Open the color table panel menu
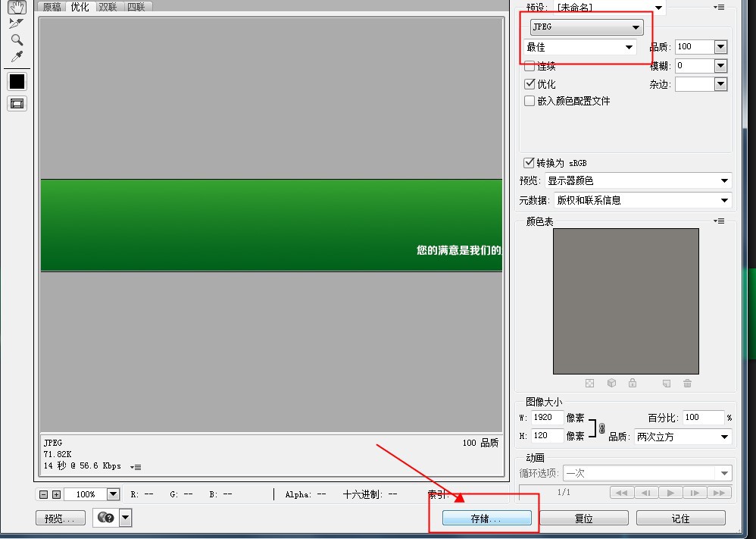The width and height of the screenshot is (756, 539). pos(719,221)
